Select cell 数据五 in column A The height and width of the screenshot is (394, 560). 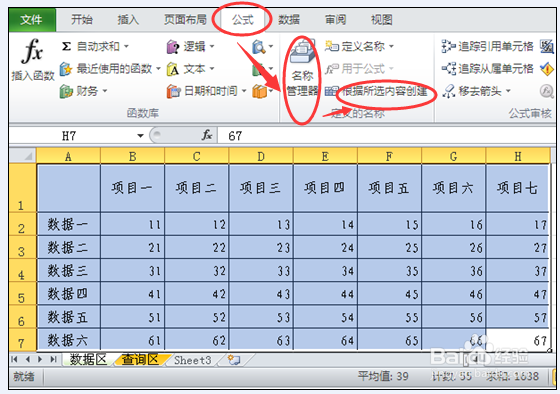69,317
